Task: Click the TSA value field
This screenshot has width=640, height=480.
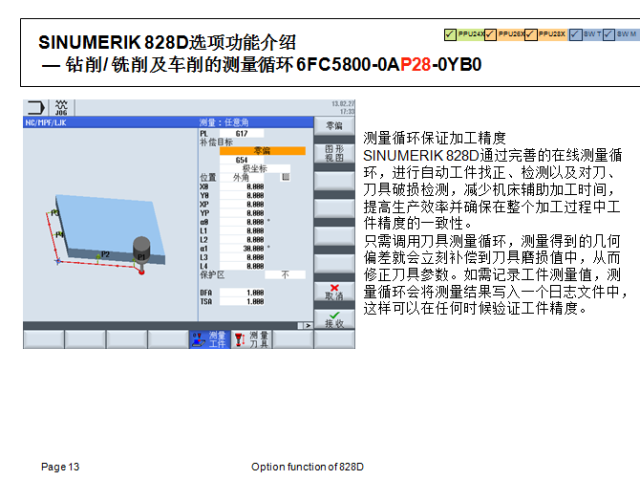Action: click(242, 301)
